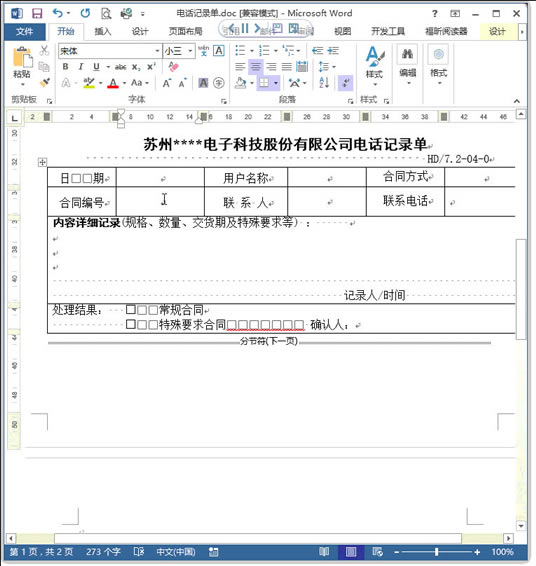The width and height of the screenshot is (536, 566).
Task: Click the enclosed character icon
Action: click(219, 83)
